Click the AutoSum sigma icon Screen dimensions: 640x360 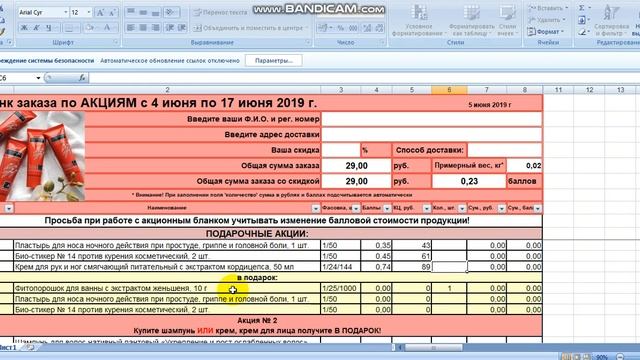[582, 8]
